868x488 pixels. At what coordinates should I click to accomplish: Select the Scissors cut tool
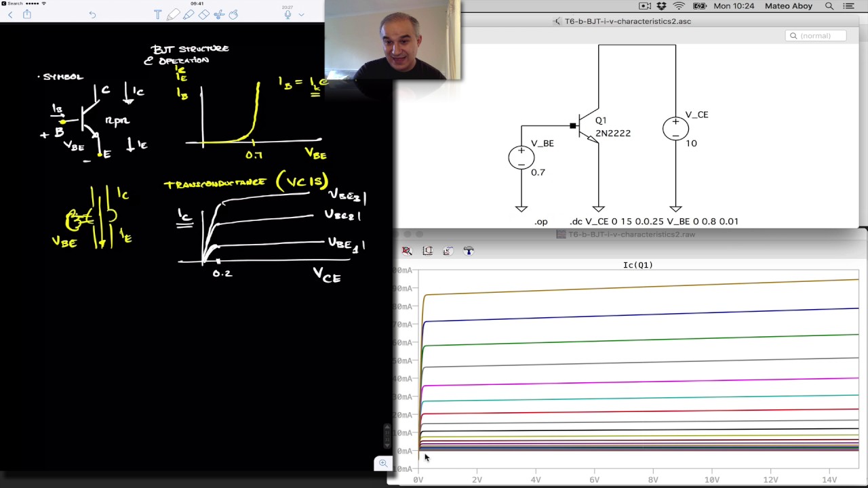pyautogui.click(x=219, y=14)
